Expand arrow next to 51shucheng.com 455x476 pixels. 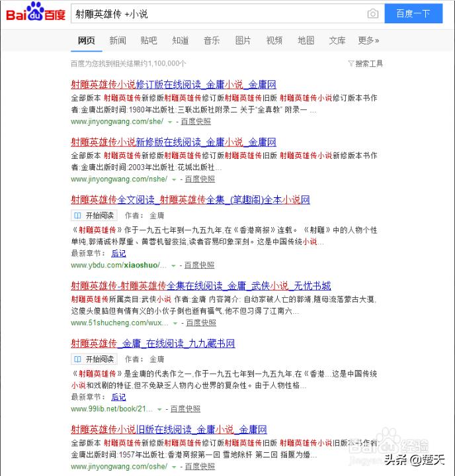(175, 324)
